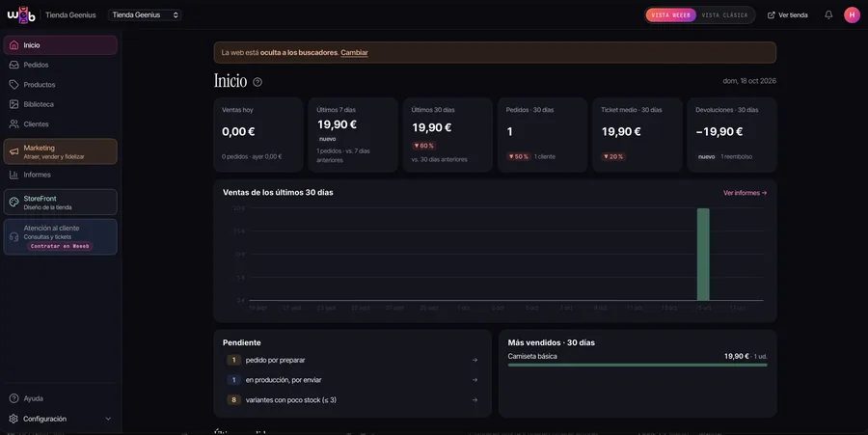
Task: Click the Atención al cliente headset icon
Action: (14, 237)
